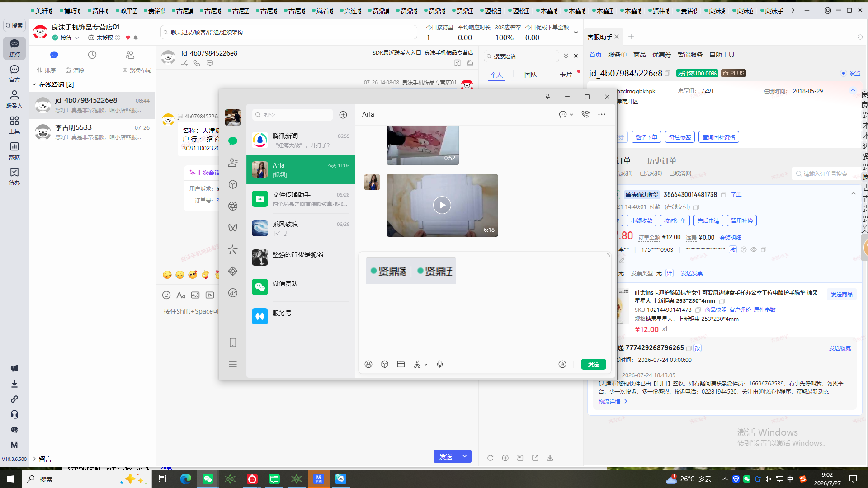Open 待办 in the JD left sidebar
The width and height of the screenshot is (868, 488).
14,176
